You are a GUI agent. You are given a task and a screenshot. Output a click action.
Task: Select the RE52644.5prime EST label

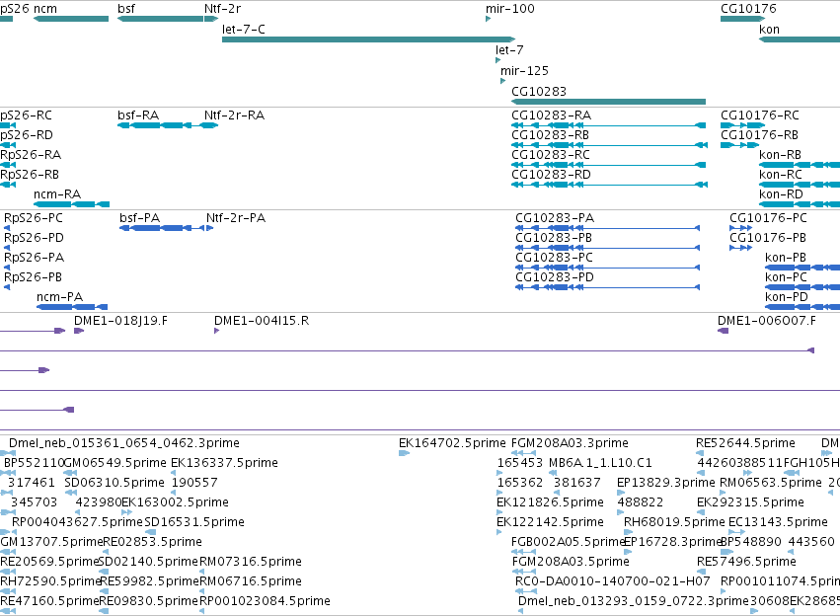click(x=745, y=443)
